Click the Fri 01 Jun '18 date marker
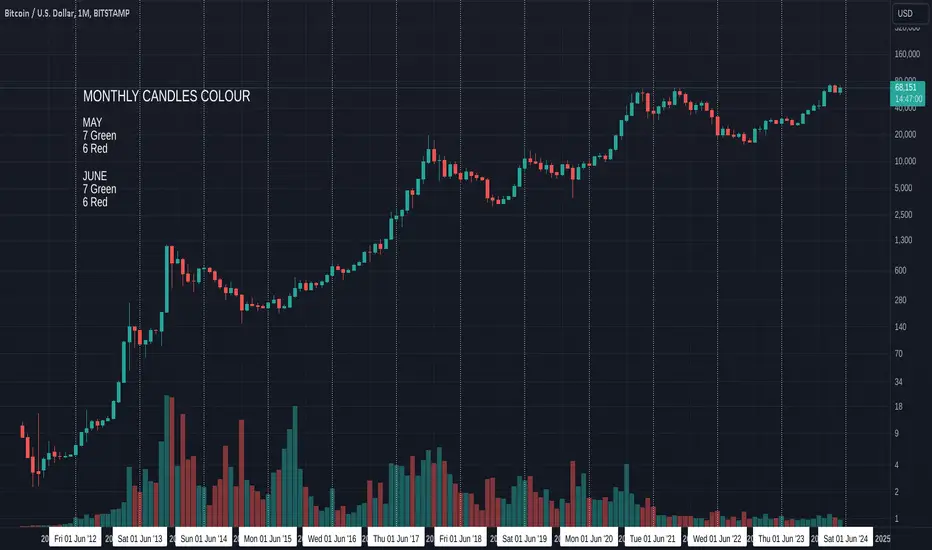932x550 pixels. point(461,539)
